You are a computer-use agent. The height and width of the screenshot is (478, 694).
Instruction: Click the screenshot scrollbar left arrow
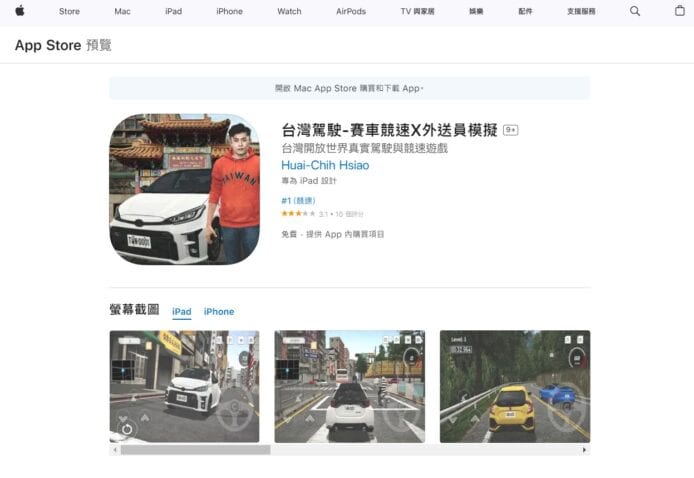point(115,450)
